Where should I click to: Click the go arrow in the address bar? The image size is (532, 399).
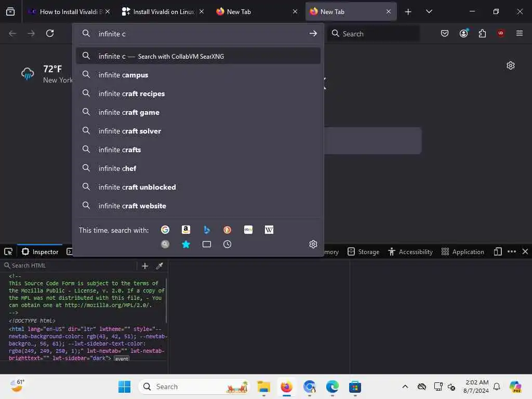[x=313, y=34]
